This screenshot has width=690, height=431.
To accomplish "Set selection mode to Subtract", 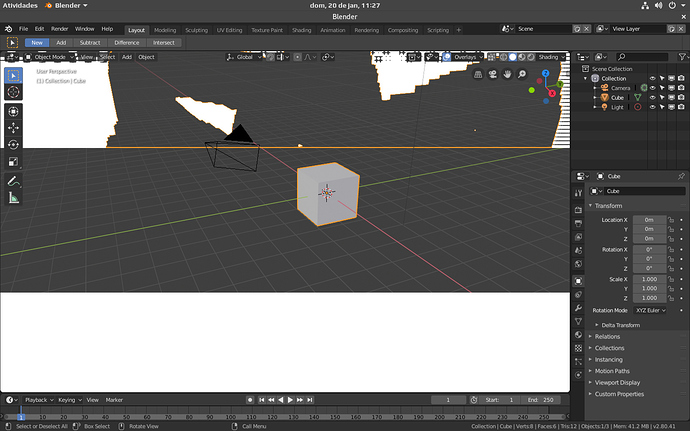I will tap(90, 43).
